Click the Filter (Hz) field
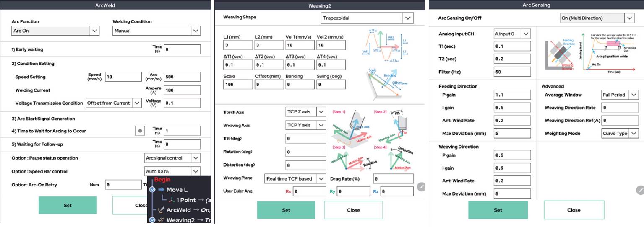 tap(512, 72)
